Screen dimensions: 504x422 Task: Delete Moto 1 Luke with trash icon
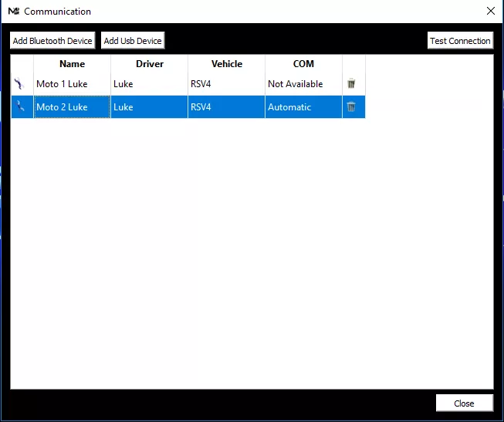point(351,83)
